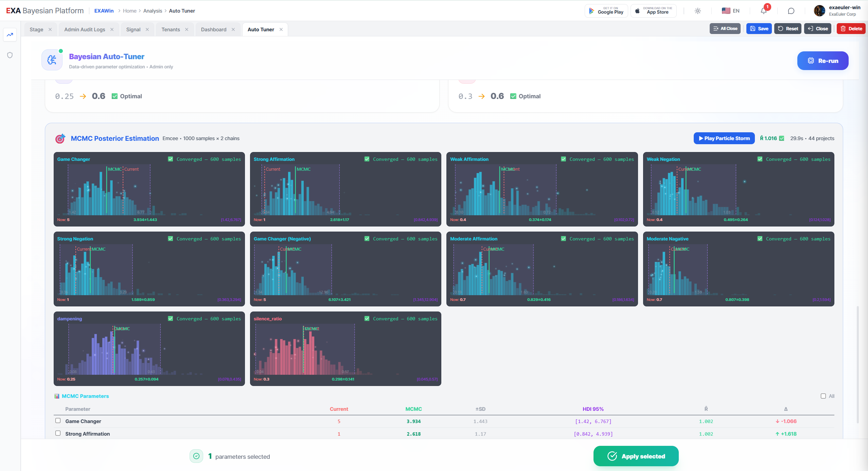Viewport: 868px width, 471px height.
Task: Click the Weak Negation histogram card
Action: click(x=738, y=189)
